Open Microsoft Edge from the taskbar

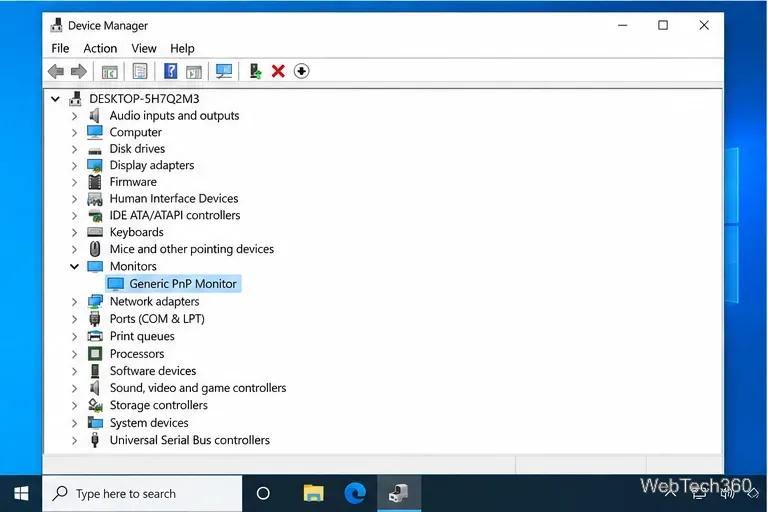coord(355,493)
